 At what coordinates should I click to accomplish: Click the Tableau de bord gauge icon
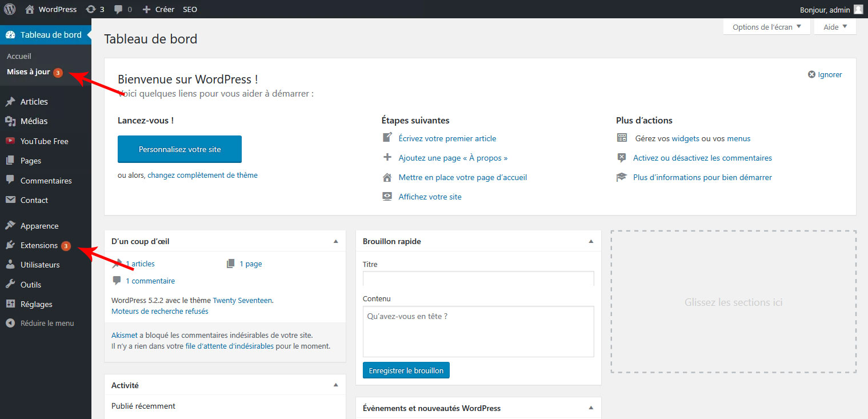(10, 35)
